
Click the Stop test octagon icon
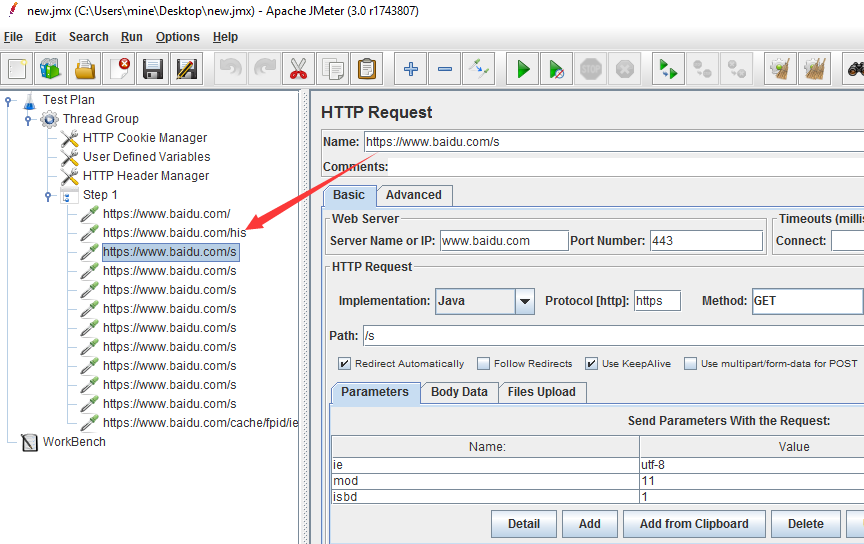(591, 69)
